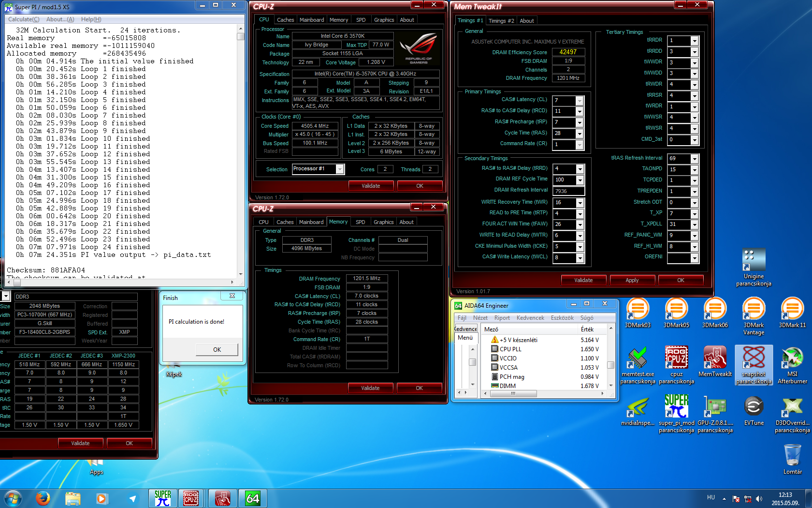This screenshot has width=812, height=508.
Task: Expand the RAS# Precharge (tRP) dropdown
Action: pos(580,122)
